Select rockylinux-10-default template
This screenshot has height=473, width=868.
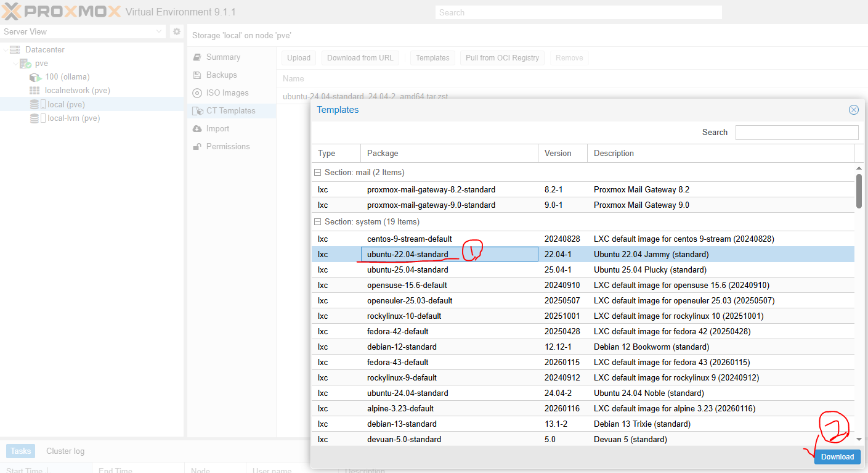click(583, 316)
